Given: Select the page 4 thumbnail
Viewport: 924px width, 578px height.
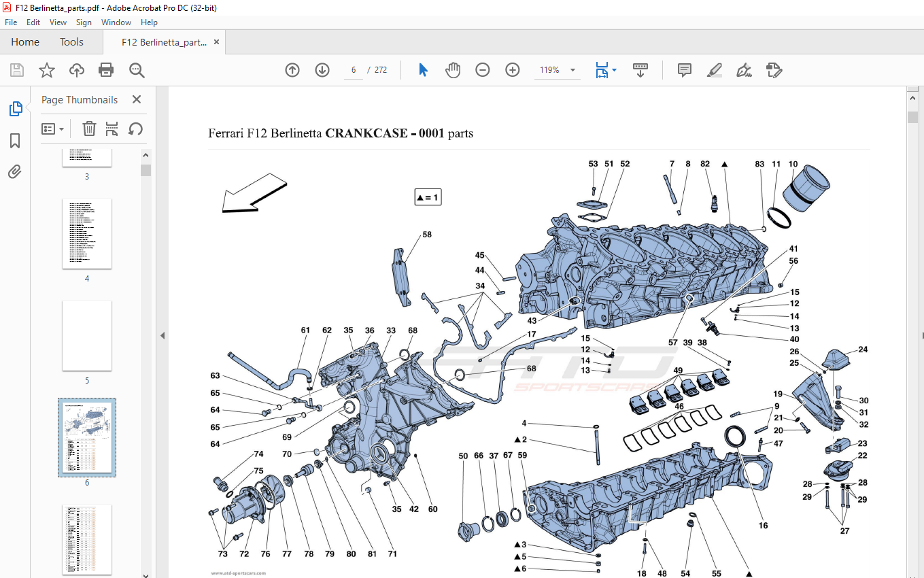Looking at the screenshot, I should (87, 233).
